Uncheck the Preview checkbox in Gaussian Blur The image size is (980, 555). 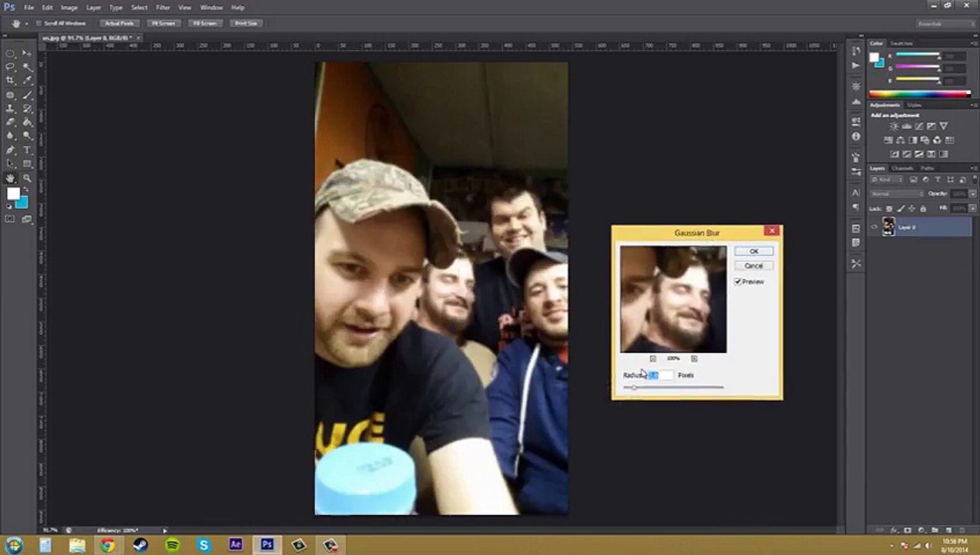point(738,282)
